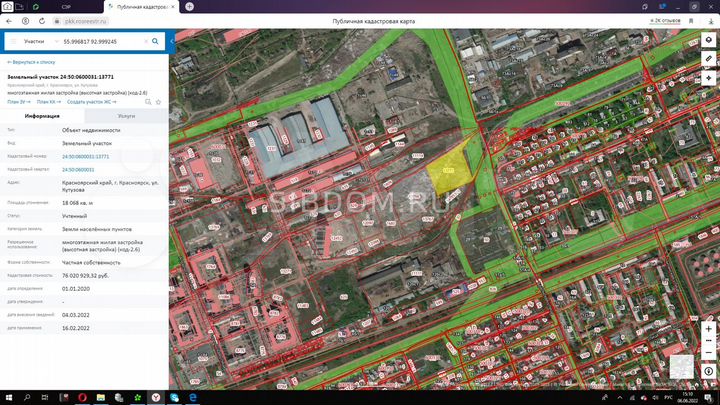Click the zoom-to-object icon beside the star
Image resolution: width=720 pixels, height=405 pixels.
148,102
